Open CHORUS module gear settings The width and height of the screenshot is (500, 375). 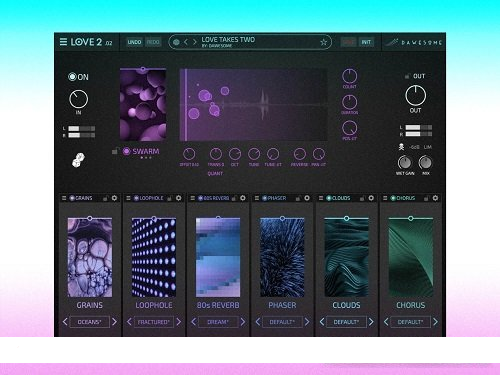[x=435, y=198]
